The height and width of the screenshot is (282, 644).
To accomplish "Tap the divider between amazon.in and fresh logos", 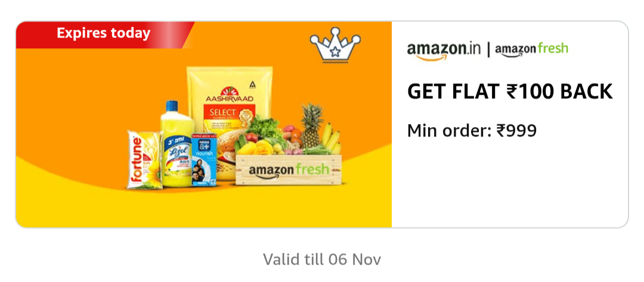I will pos(488,49).
